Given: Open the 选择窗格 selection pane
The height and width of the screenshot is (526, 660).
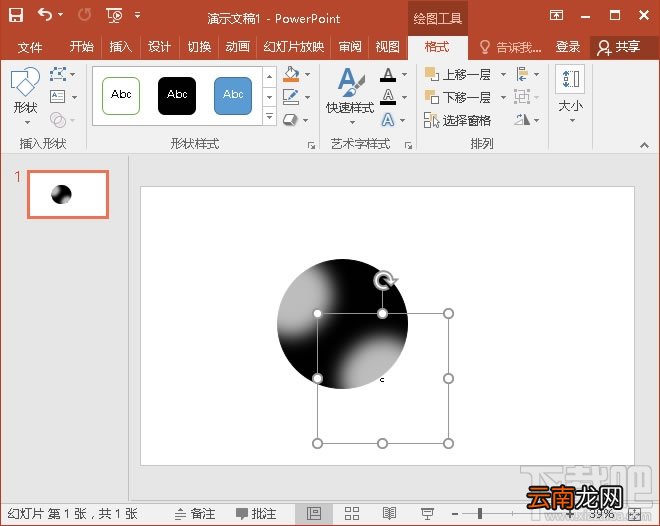Looking at the screenshot, I should click(458, 120).
